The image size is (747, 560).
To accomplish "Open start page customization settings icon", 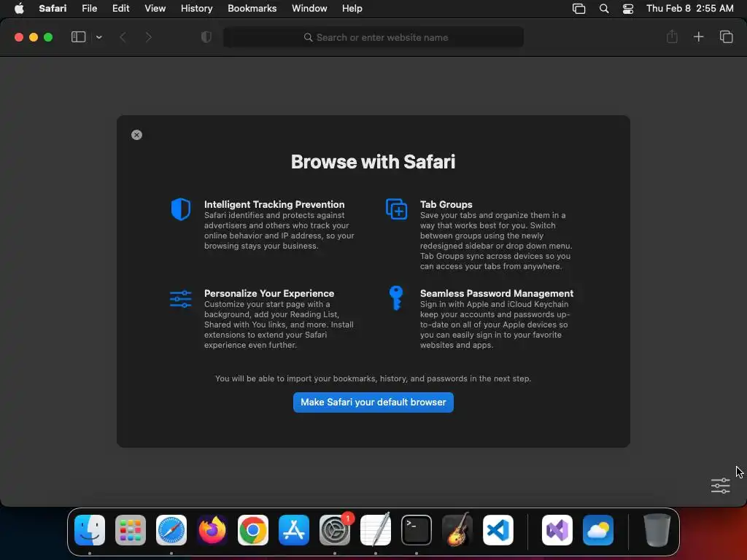I will pos(720,486).
